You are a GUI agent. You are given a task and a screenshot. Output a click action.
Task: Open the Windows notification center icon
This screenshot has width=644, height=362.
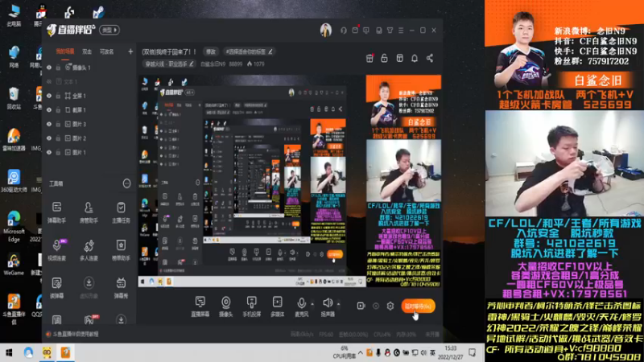tap(473, 352)
